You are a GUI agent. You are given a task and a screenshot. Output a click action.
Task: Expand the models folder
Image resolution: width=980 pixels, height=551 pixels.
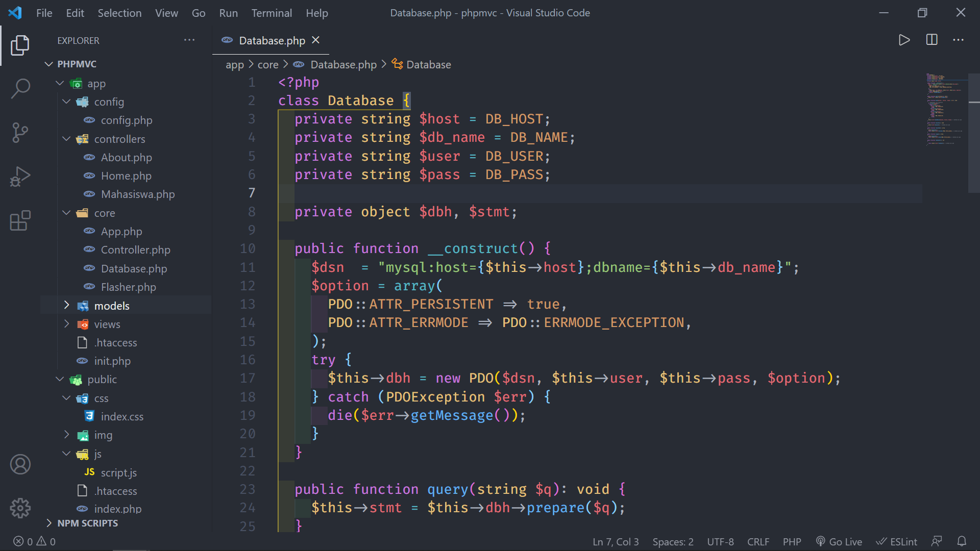[x=66, y=306]
